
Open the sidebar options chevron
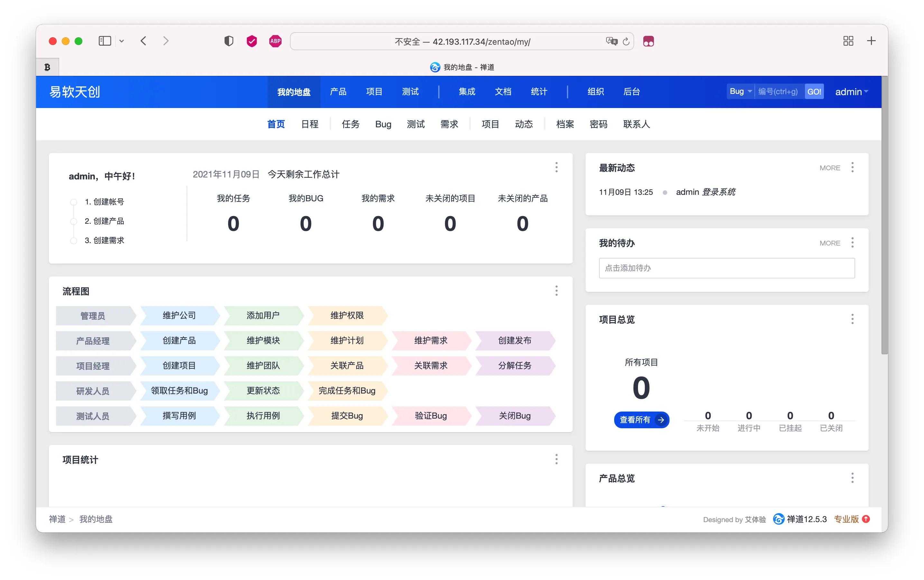pos(122,41)
